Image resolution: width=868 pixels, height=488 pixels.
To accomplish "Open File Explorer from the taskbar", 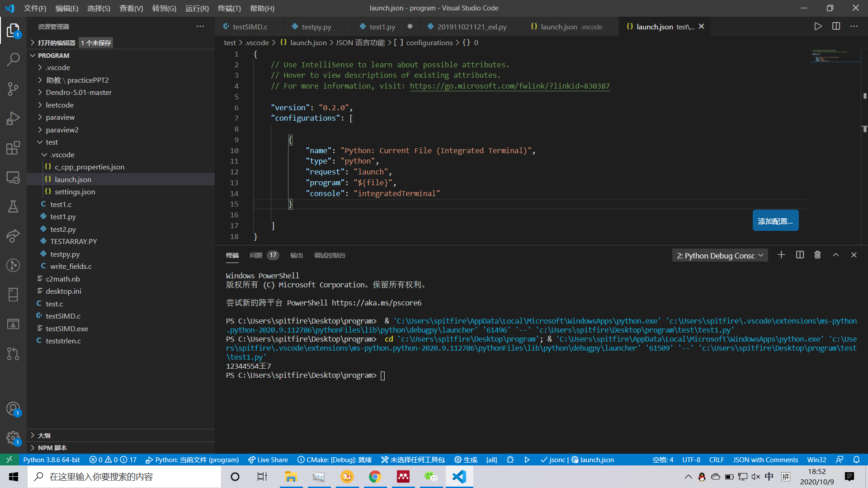I will click(x=291, y=477).
